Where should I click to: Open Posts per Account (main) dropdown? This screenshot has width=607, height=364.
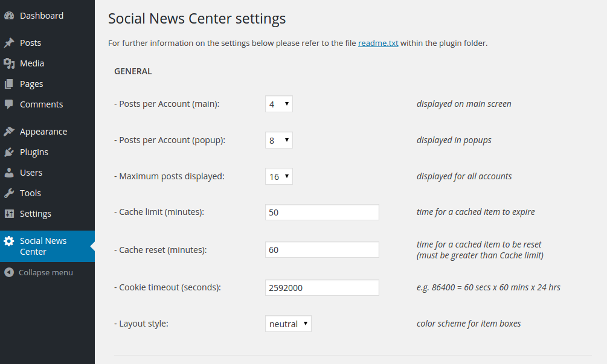[x=278, y=104]
